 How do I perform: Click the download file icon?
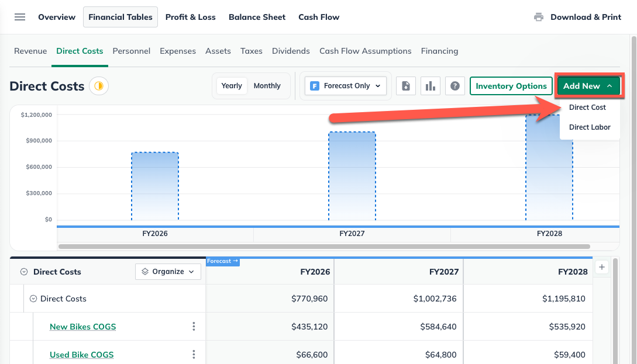[406, 86]
